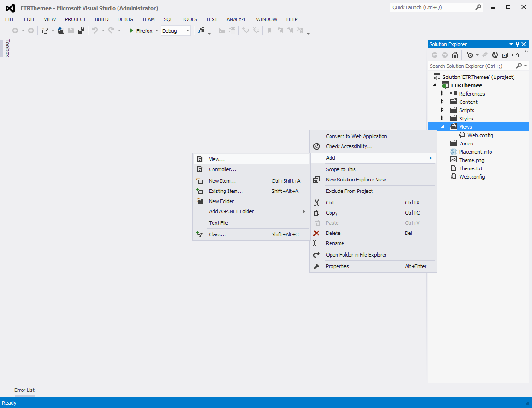
Task: Choose Rename in the context menu
Action: coord(373,244)
